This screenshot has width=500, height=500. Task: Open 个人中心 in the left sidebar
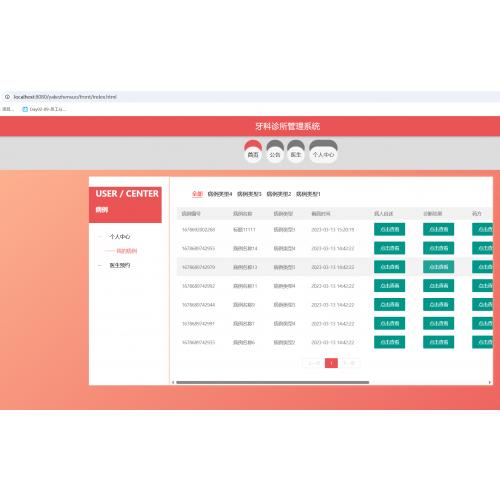[x=120, y=237]
